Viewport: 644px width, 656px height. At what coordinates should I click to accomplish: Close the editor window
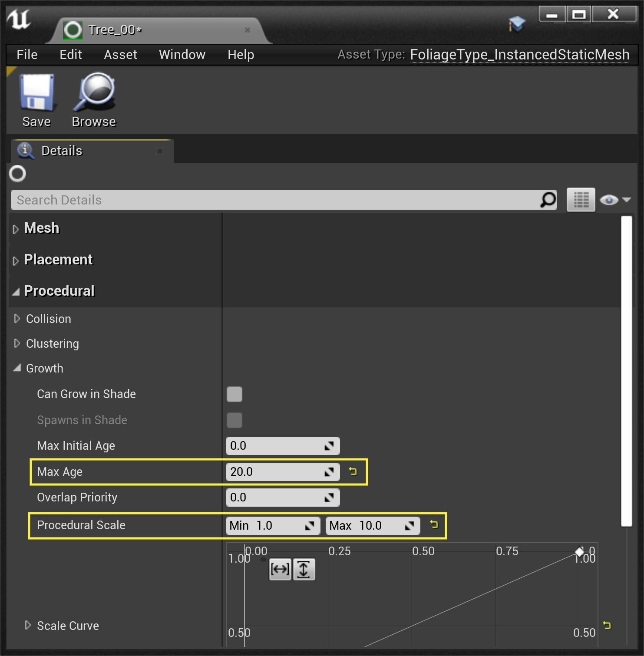coord(614,14)
